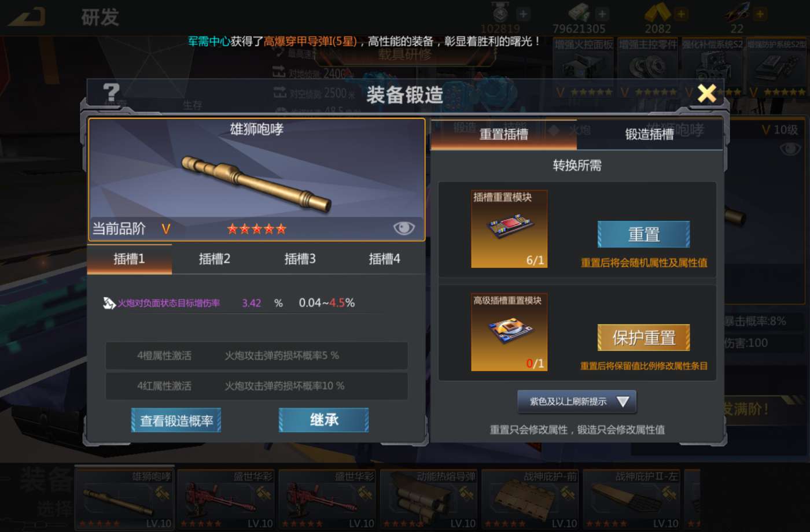Select the 插槽4 tab

(x=385, y=259)
